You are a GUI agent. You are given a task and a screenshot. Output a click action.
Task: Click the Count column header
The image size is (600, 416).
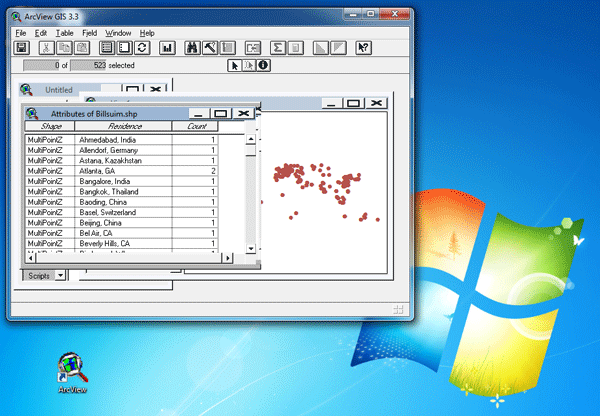coord(195,126)
